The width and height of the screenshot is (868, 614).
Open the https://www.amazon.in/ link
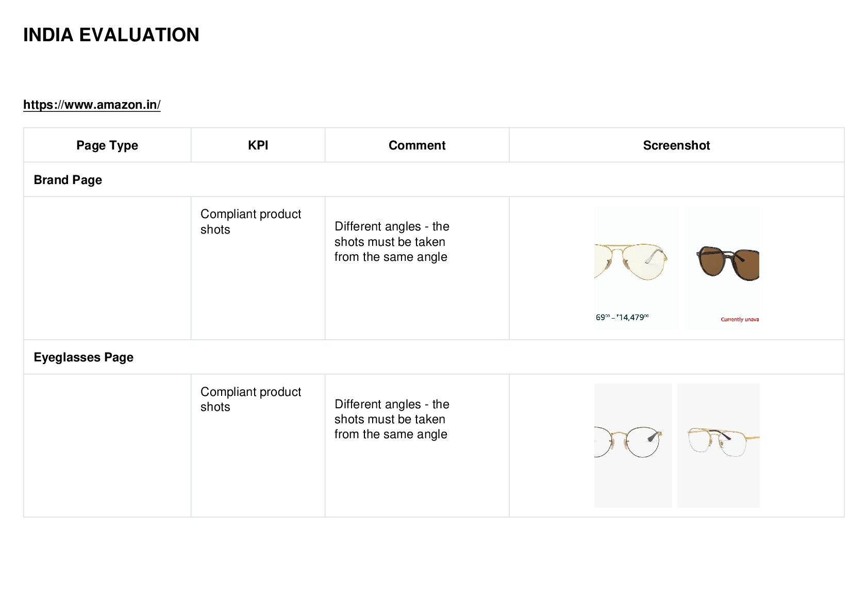[x=92, y=105]
